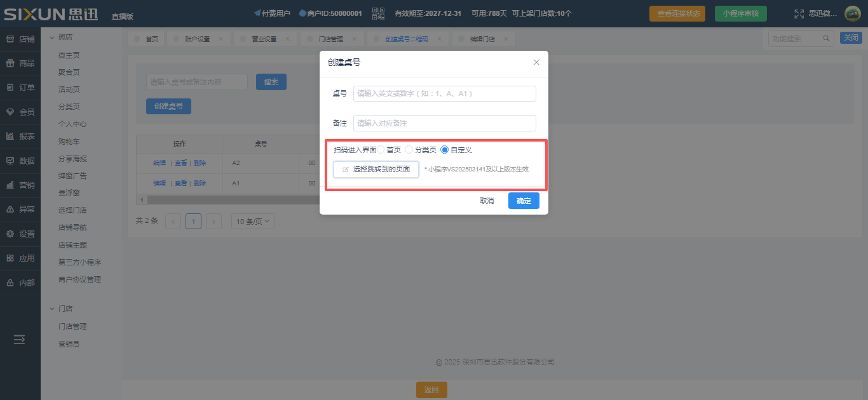
Task: Open the 会员 sidebar section
Action: coord(20,112)
